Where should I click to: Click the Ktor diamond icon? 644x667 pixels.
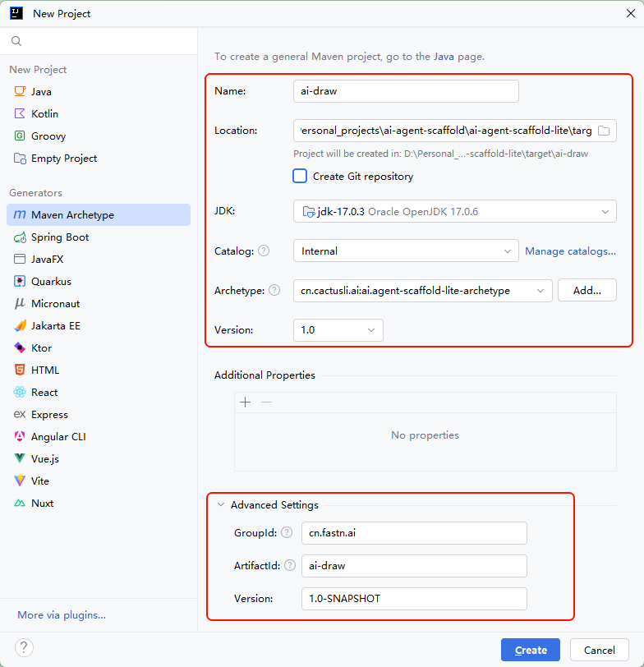pos(20,348)
